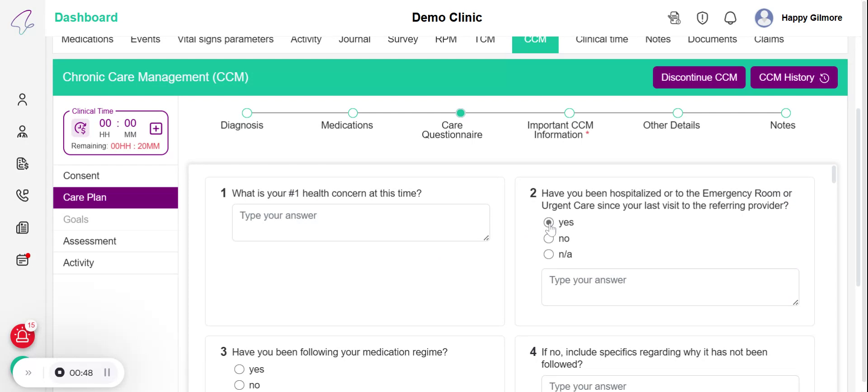The width and height of the screenshot is (868, 392).
Task: Click the patient group sidebar icon
Action: point(22,132)
